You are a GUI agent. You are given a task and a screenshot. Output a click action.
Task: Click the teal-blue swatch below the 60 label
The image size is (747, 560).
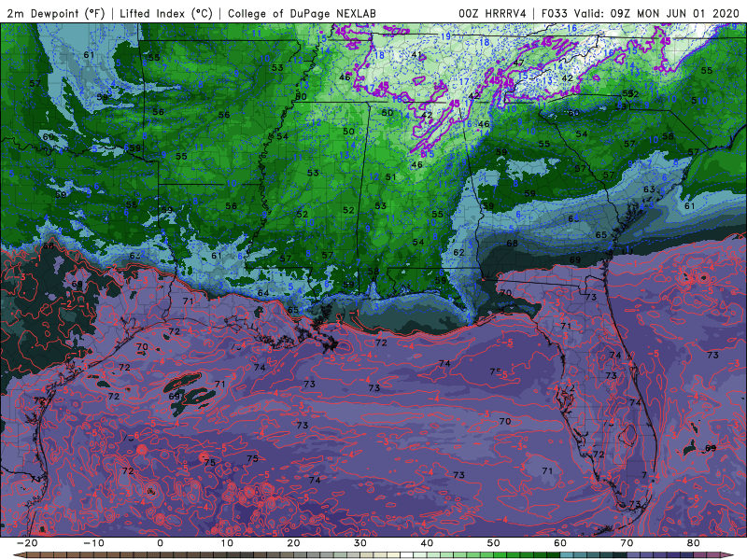pos(567,554)
